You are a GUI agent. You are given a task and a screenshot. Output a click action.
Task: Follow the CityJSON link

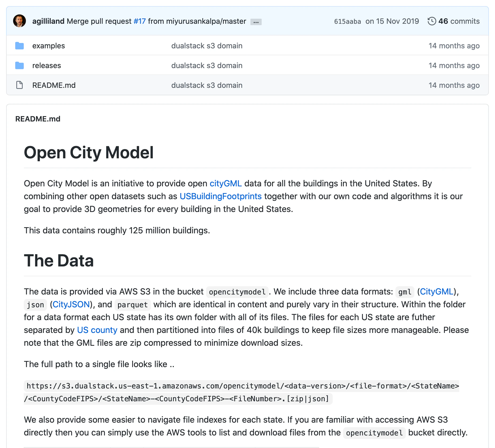(71, 304)
